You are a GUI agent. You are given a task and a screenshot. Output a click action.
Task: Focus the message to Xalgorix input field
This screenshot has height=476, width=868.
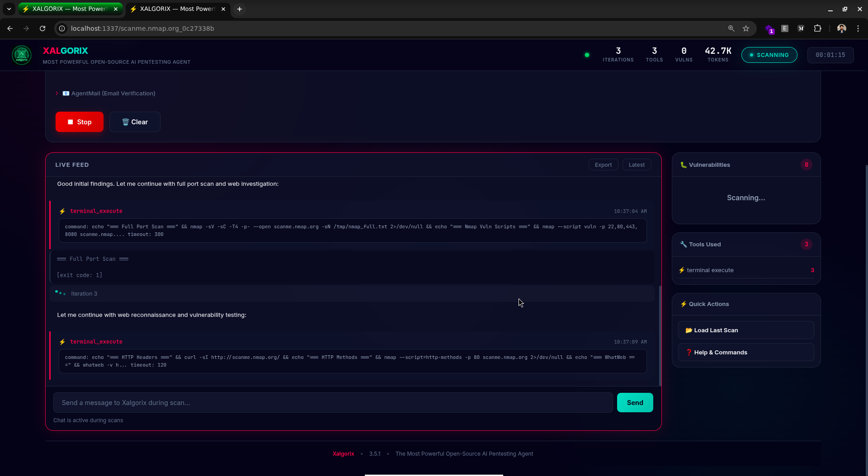pyautogui.click(x=333, y=403)
